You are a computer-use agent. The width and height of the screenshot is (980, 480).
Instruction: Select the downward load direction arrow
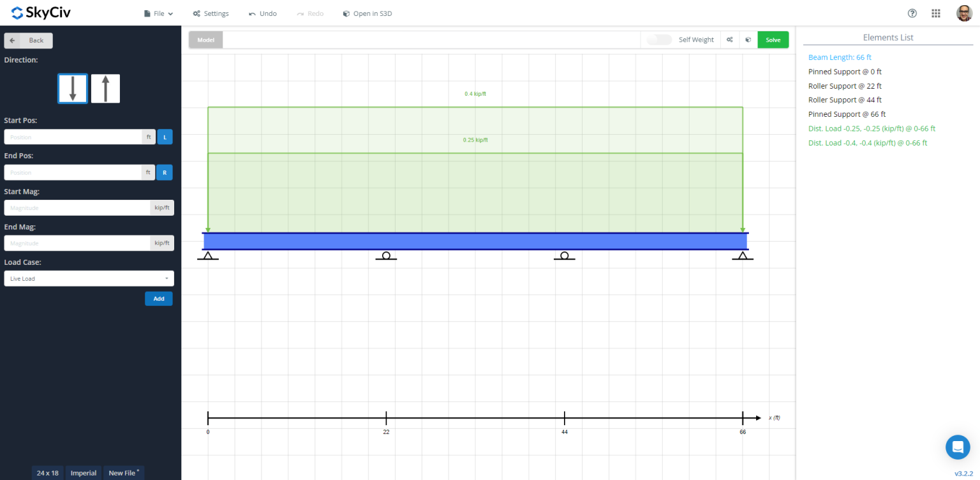(73, 88)
